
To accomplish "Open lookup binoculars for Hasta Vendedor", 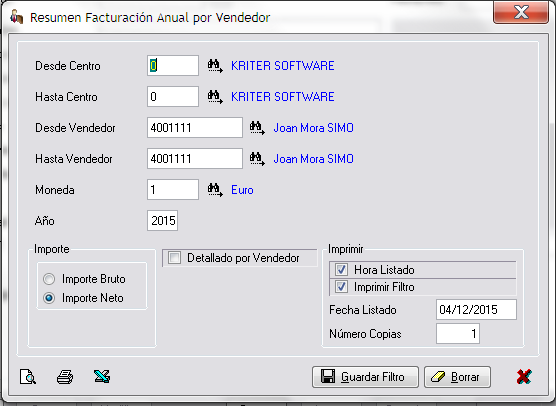I will [x=257, y=158].
